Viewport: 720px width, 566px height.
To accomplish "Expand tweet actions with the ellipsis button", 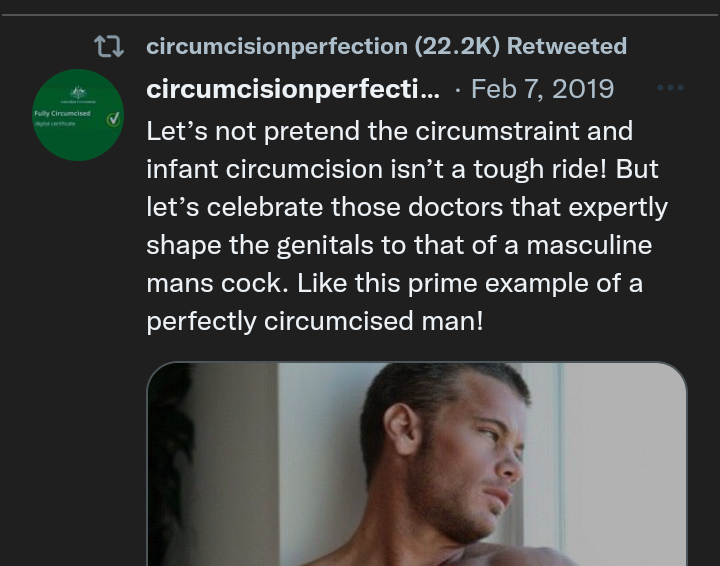I will click(670, 88).
